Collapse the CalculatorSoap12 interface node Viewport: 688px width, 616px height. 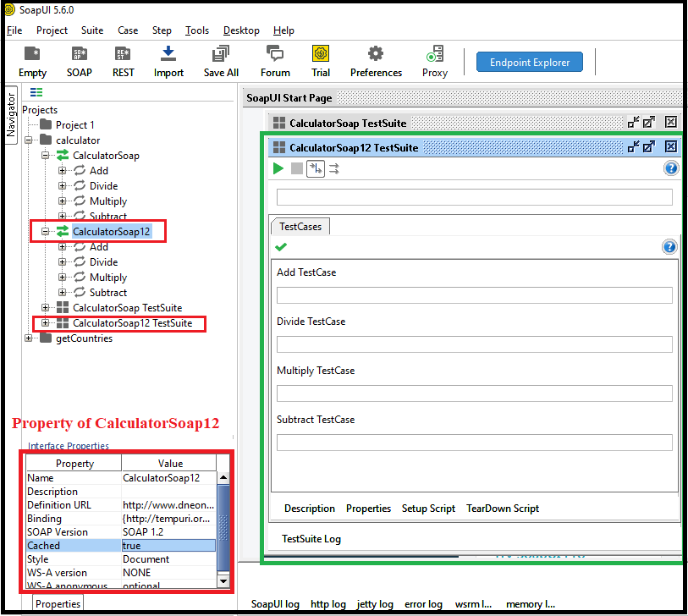tap(45, 231)
